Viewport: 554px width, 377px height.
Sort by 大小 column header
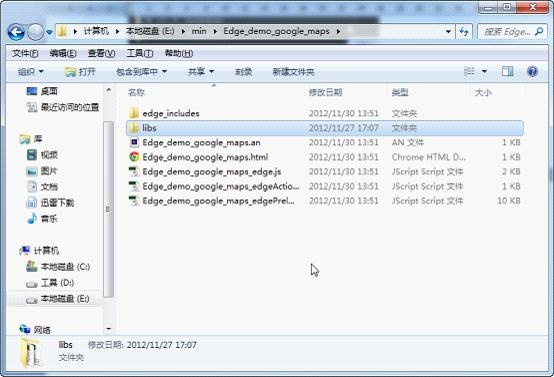coord(483,93)
